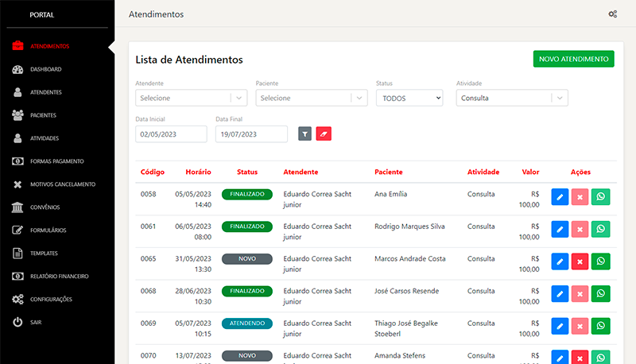
Task: Expand the Atividade dropdown set to Consulta
Action: pyautogui.click(x=512, y=98)
